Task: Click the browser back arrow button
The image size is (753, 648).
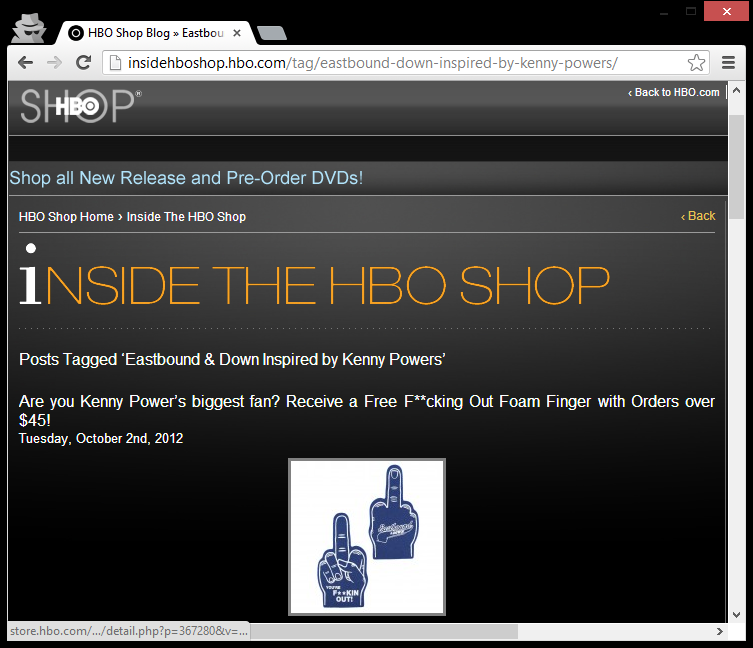Action: [25, 62]
